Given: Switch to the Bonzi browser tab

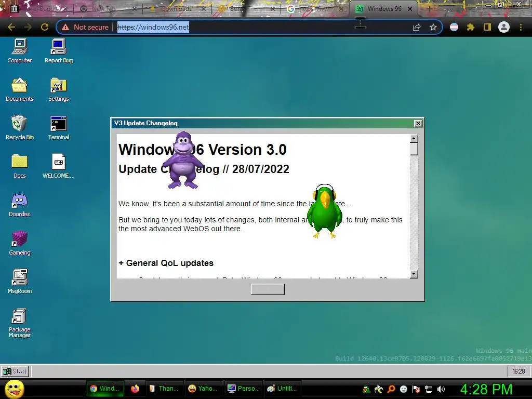Looking at the screenshot, I should coord(246,9).
